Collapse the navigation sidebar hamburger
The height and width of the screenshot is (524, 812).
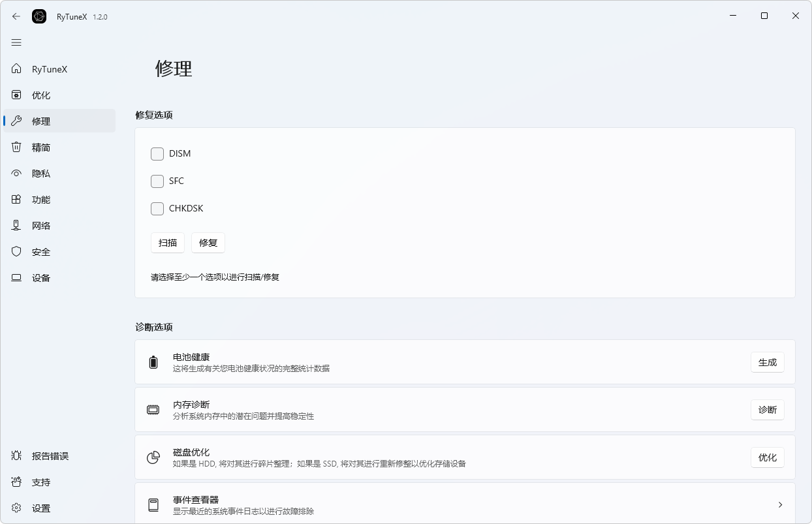16,42
